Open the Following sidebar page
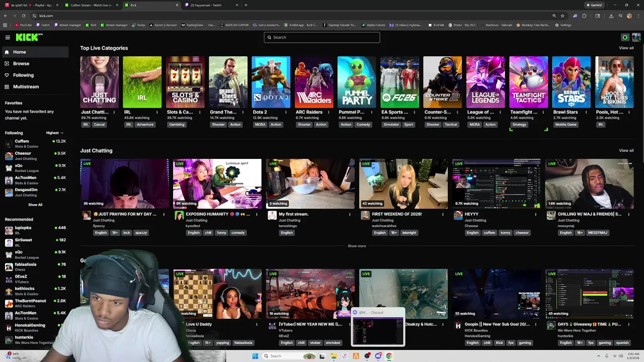The height and width of the screenshot is (362, 644). 35,75
